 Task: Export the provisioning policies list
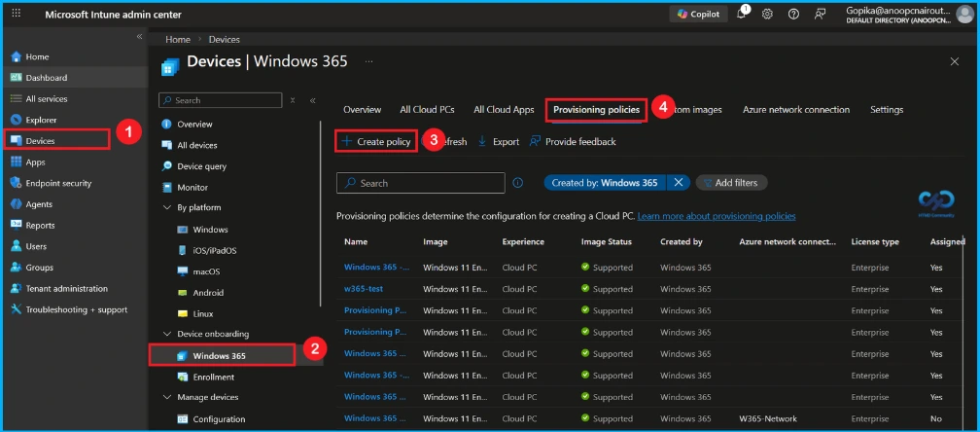point(499,142)
